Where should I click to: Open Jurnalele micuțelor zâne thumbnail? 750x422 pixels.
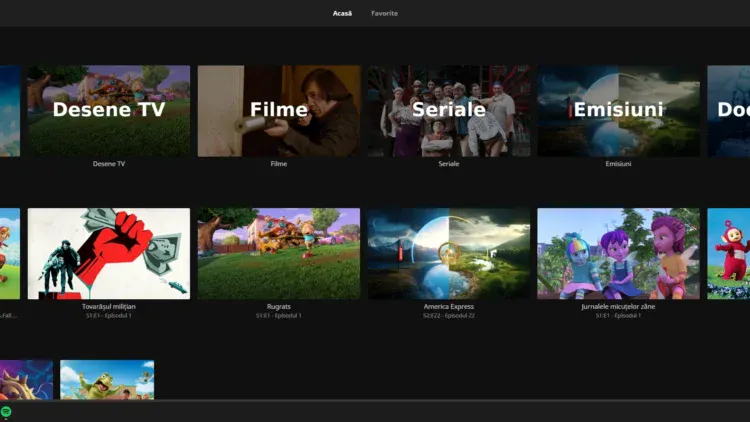coord(618,254)
